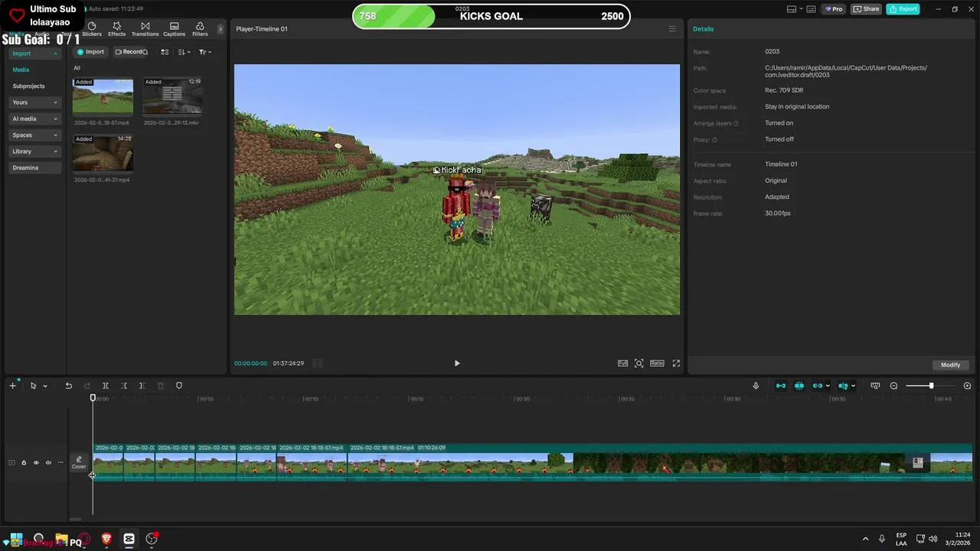The image size is (980, 551).
Task: Click the Export button
Action: point(903,9)
